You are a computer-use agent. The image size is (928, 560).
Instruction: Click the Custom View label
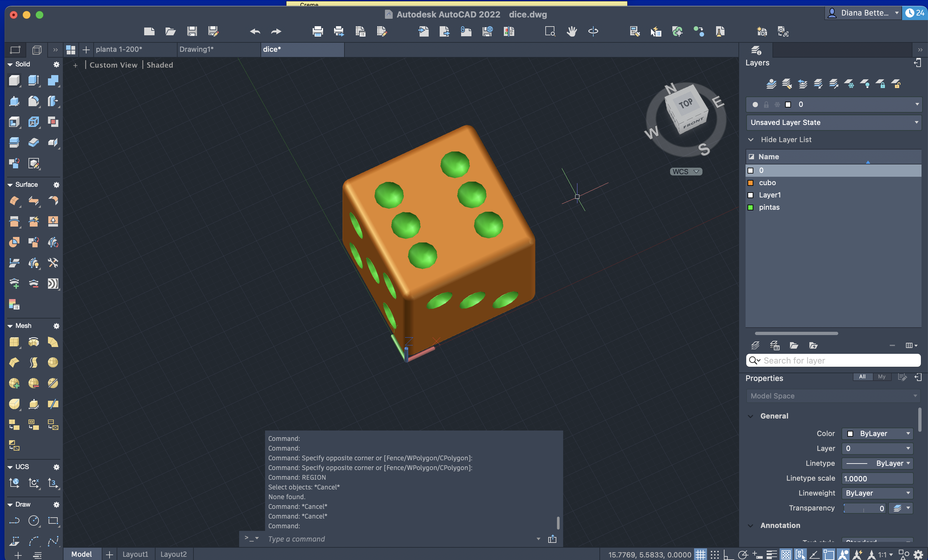(x=113, y=65)
